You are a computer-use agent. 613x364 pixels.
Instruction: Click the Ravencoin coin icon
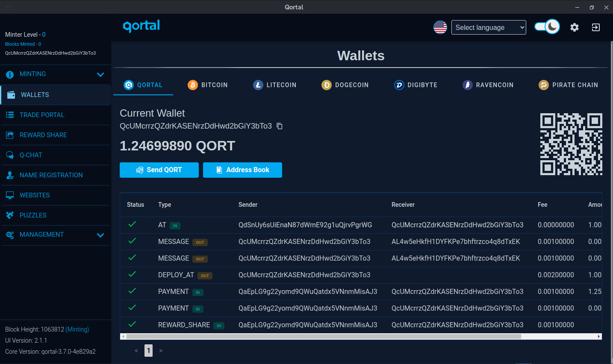(468, 85)
